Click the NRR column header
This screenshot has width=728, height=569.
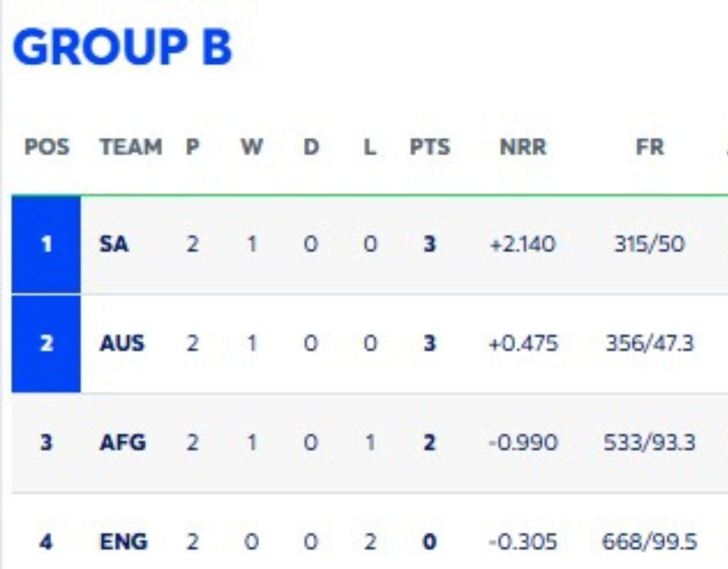pyautogui.click(x=523, y=147)
